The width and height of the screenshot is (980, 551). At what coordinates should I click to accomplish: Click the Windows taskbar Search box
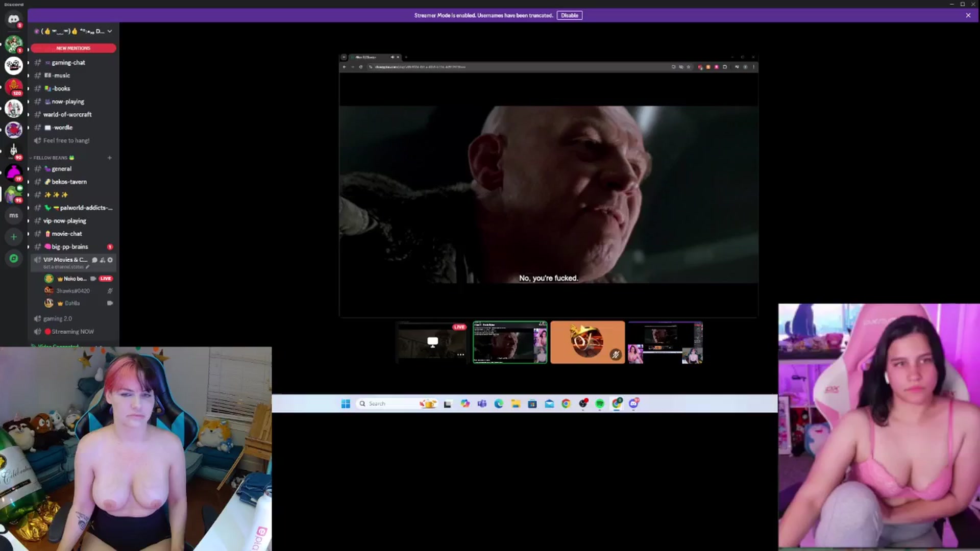tap(397, 404)
